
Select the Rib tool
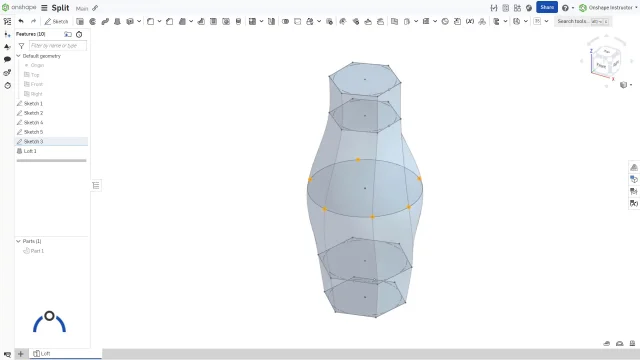click(201, 21)
